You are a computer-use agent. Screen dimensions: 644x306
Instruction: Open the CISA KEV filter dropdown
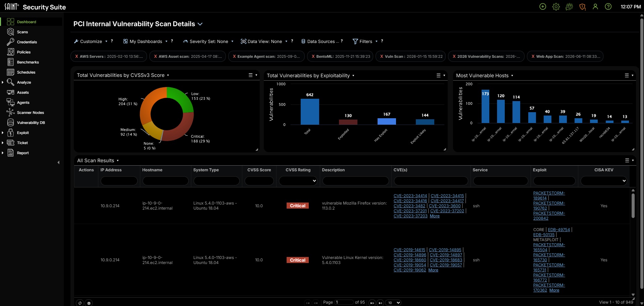pos(604,181)
